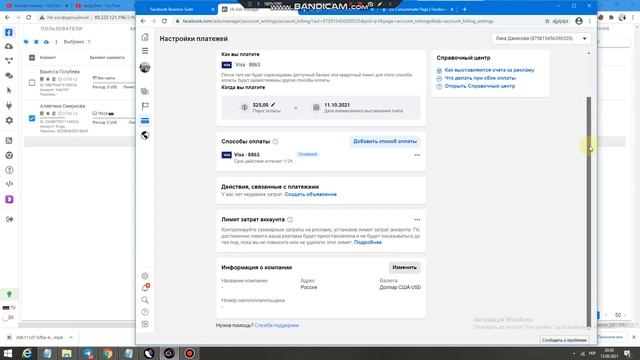Open Что делать при сбое оплаты link
Viewport: 640px width, 360px height.
pyautogui.click(x=480, y=78)
